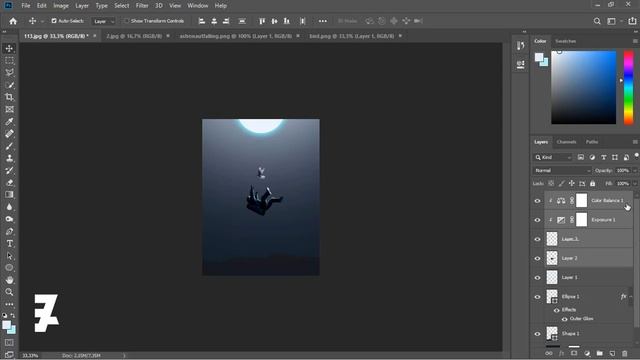This screenshot has width=640, height=360.
Task: Click Align left edges button
Action: pos(202,21)
